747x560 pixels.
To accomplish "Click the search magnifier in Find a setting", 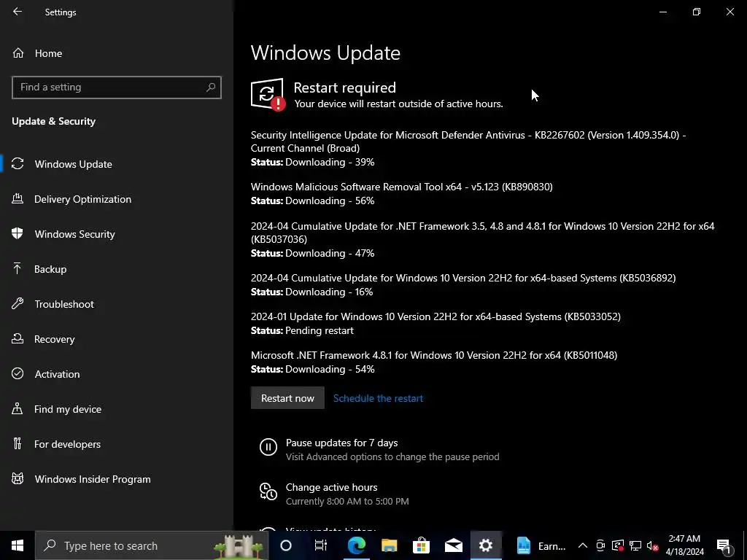I will tap(211, 87).
